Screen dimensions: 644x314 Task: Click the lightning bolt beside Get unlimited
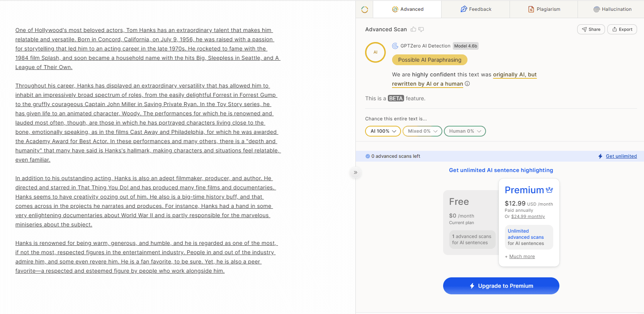600,156
